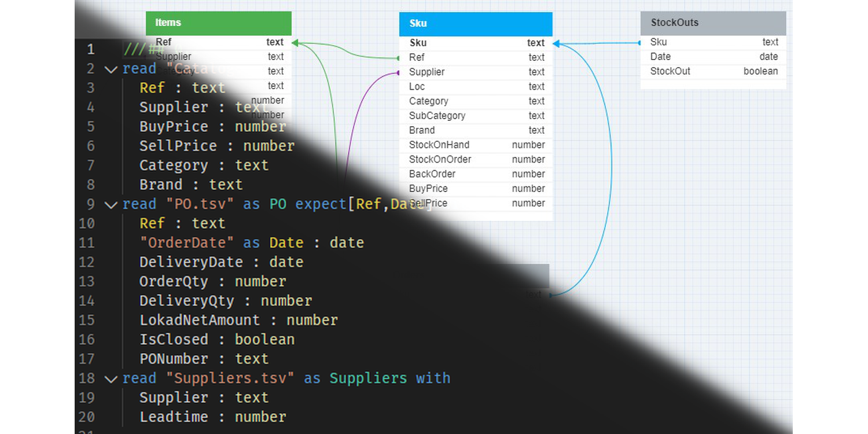Click the Date field in the StockOuts table

[712, 57]
